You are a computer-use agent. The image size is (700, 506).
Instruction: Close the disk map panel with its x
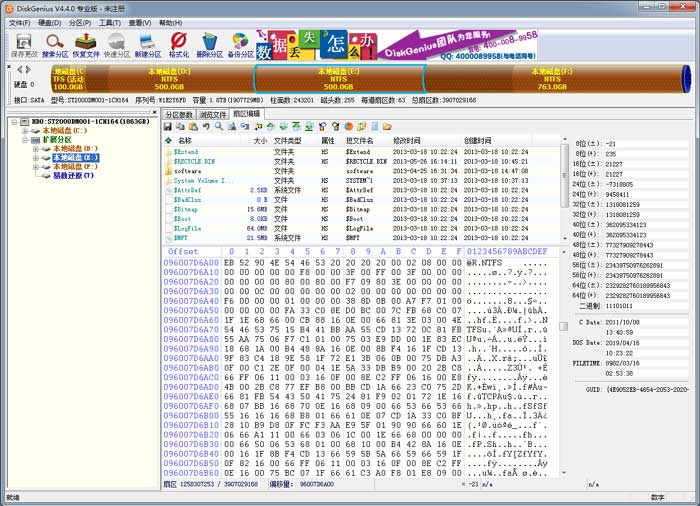[9, 67]
